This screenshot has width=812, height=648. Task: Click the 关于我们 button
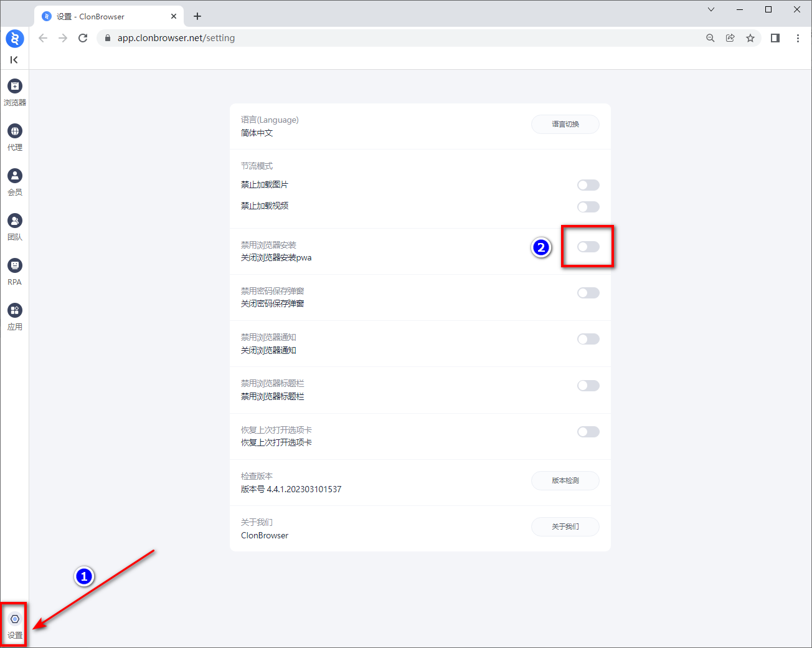pyautogui.click(x=565, y=526)
